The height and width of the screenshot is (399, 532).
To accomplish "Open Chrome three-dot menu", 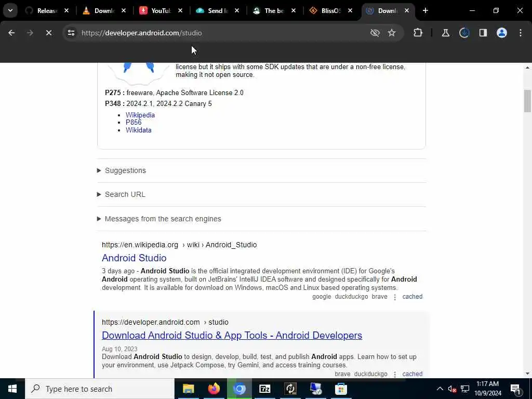I will pyautogui.click(x=521, y=33).
